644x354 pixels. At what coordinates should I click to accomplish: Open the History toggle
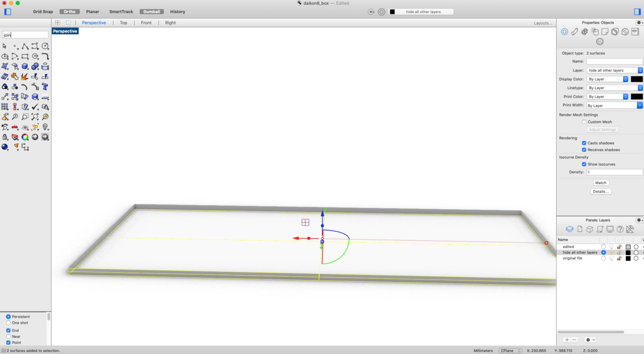click(178, 11)
